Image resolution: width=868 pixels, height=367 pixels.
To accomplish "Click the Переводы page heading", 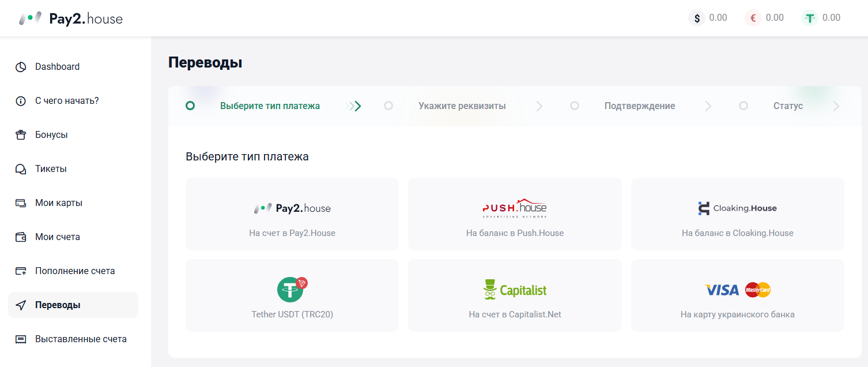I will [205, 63].
